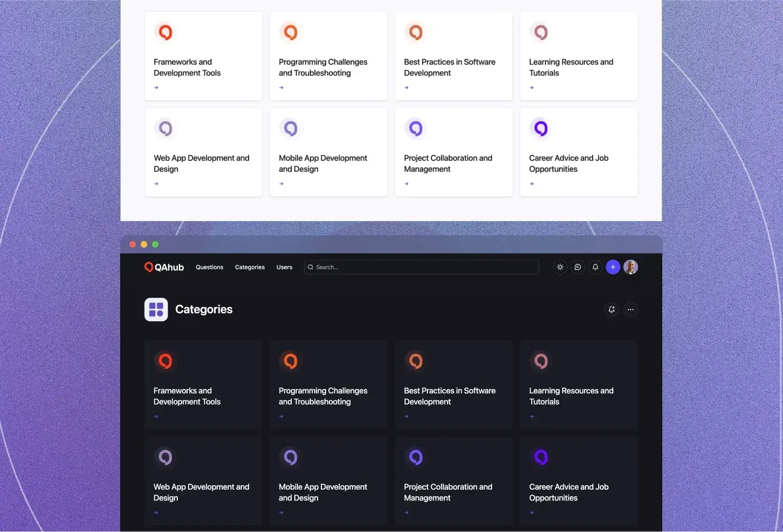
Task: Click arrow under Career Advice, light window
Action: pos(531,184)
